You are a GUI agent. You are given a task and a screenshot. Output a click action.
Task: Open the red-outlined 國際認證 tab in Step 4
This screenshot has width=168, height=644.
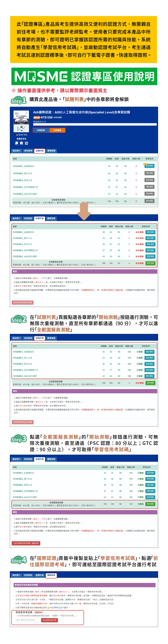pyautogui.click(x=51, y=575)
